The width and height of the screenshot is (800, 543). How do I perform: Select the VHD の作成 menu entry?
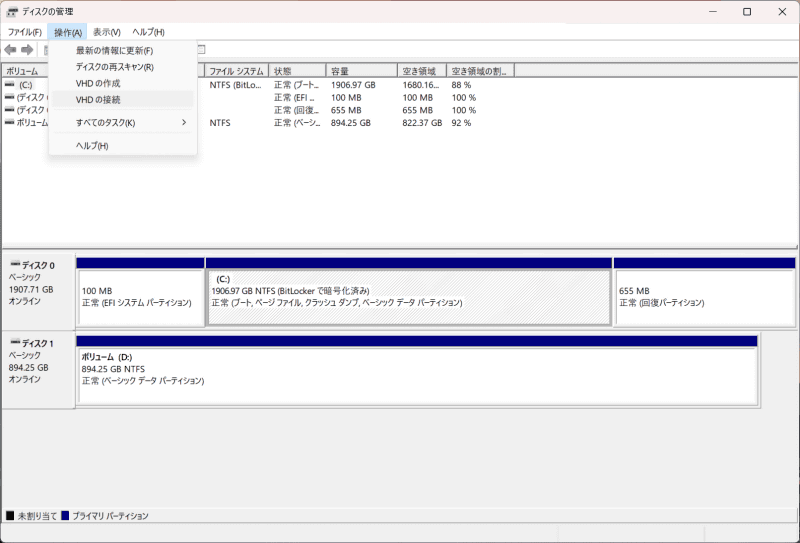pos(122,83)
